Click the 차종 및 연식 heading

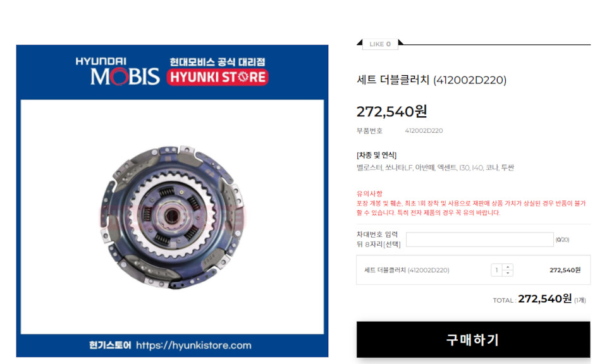pos(376,155)
